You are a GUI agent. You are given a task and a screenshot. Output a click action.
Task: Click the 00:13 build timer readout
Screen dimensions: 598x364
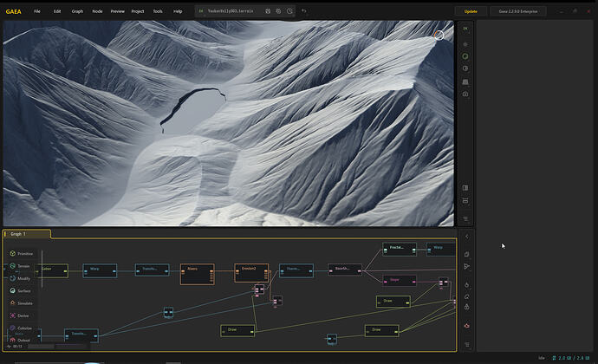coord(16,347)
